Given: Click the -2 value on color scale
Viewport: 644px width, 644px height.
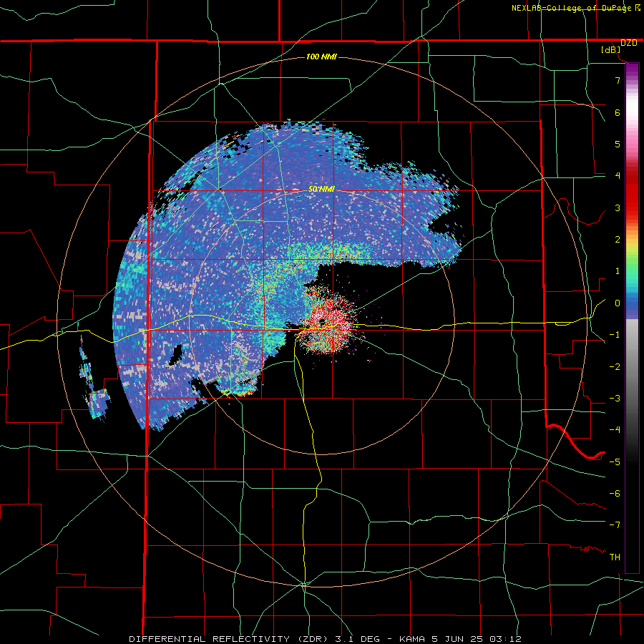Looking at the screenshot, I should click(x=615, y=367).
